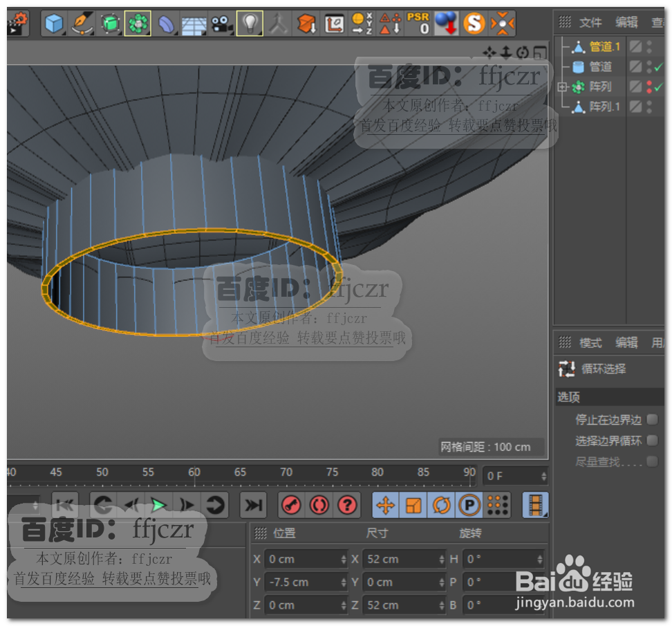The image size is (672, 626).
Task: Click the rotation H 0° stepper
Action: 540,559
